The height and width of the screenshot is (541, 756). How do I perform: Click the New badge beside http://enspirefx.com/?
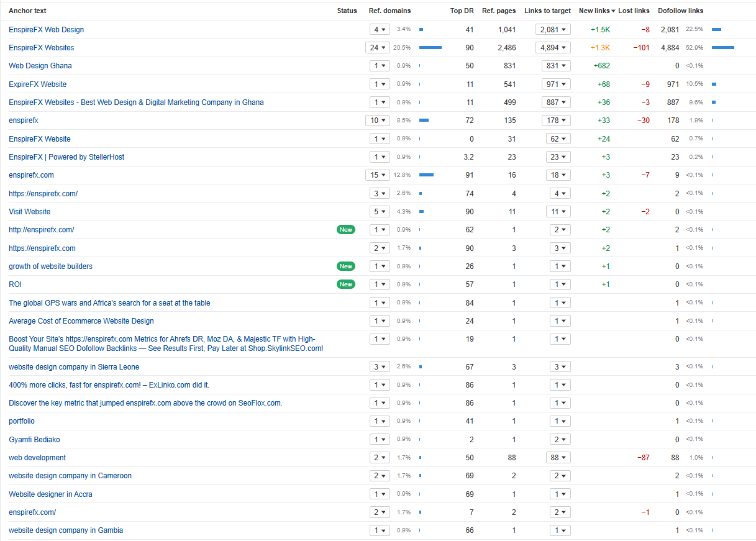[x=346, y=230]
